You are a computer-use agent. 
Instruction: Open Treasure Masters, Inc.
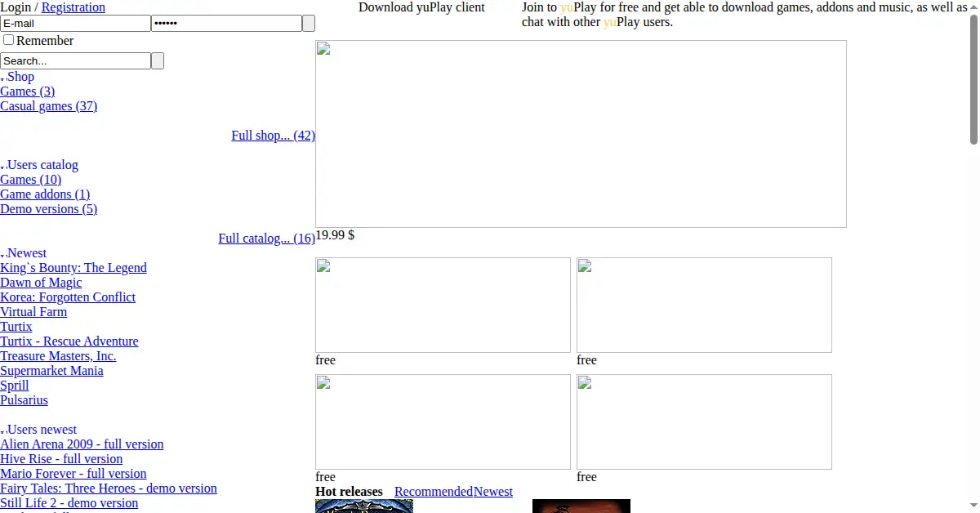[58, 356]
